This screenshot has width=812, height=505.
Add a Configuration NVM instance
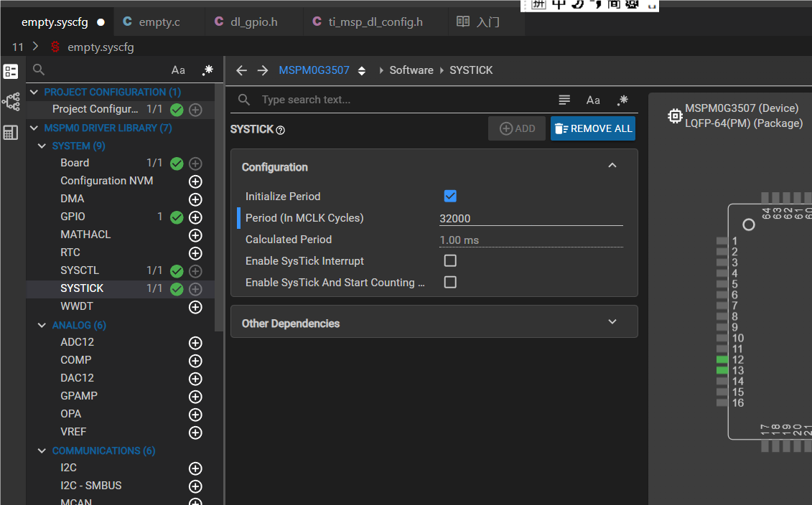[x=195, y=181]
